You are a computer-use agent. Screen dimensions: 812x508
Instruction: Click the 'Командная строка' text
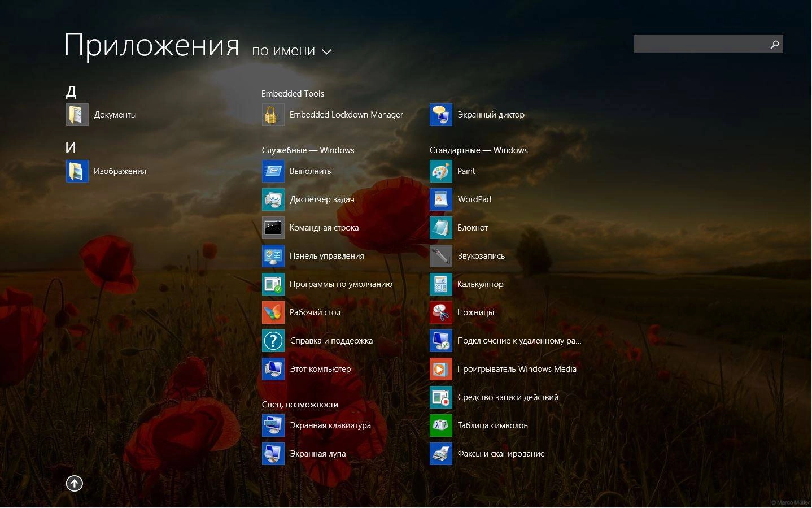[324, 228]
